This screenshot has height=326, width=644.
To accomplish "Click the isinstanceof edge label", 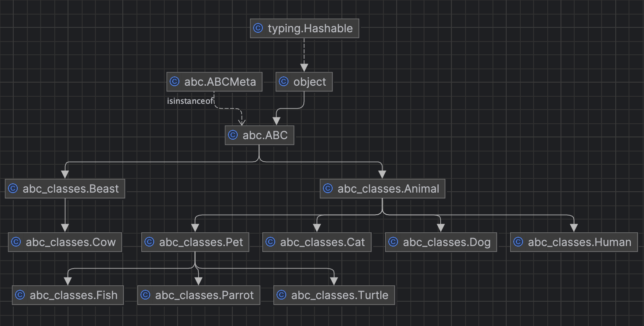I will [x=190, y=101].
